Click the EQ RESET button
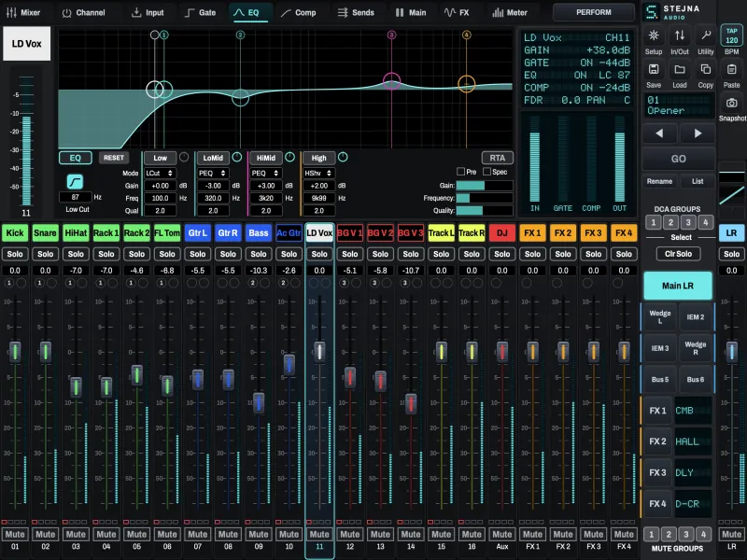The height and width of the screenshot is (560, 747). click(114, 158)
